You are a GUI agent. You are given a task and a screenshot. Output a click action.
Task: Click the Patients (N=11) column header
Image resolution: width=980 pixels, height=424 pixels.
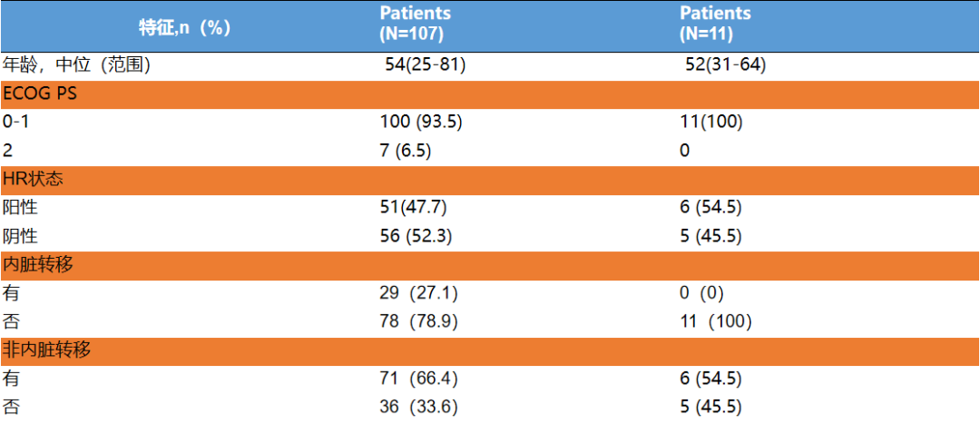715,25
